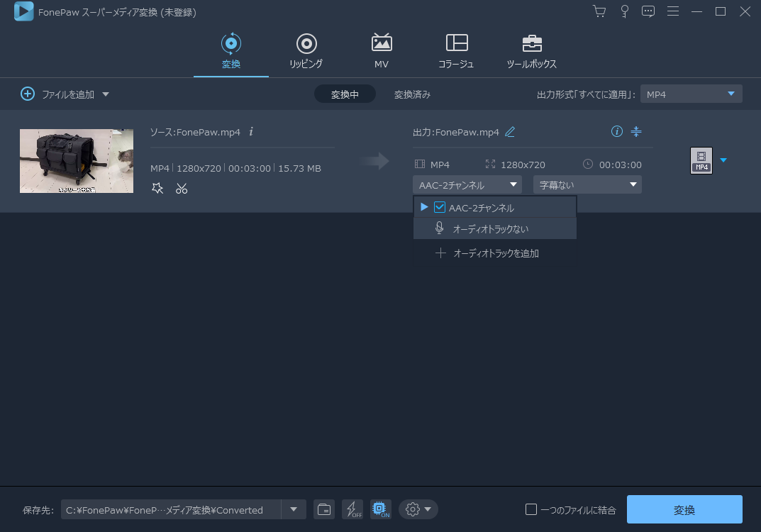Open the scissors cut tool
The height and width of the screenshot is (532, 761).
coord(182,189)
